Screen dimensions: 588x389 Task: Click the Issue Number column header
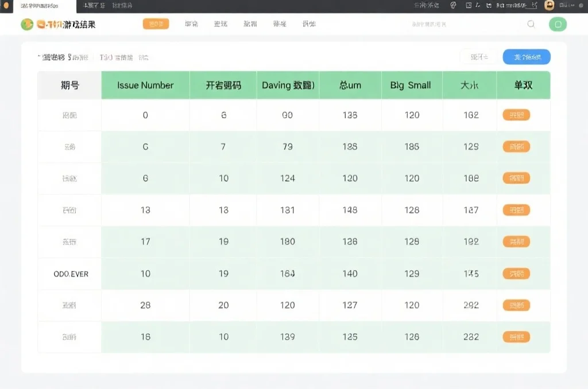coord(145,85)
